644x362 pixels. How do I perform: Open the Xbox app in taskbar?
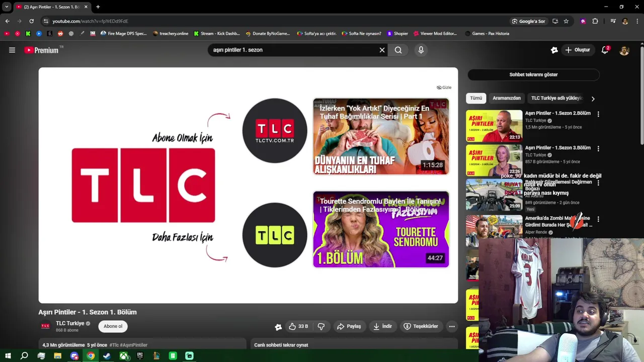point(123,356)
